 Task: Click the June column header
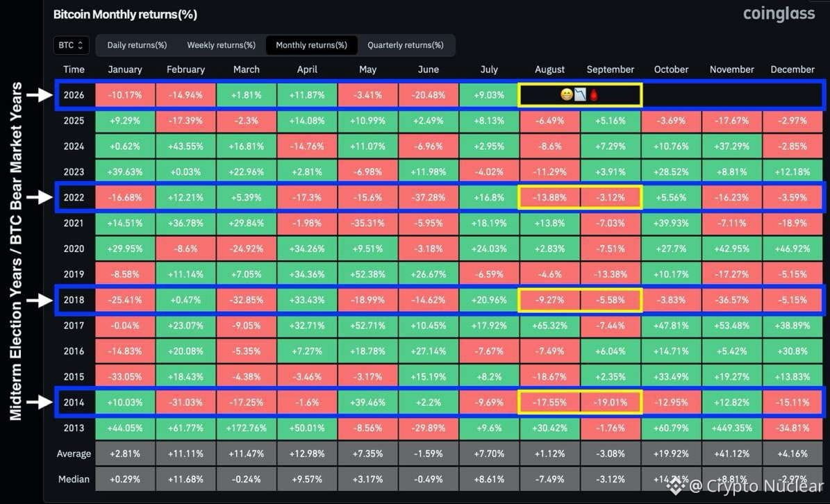pyautogui.click(x=429, y=69)
